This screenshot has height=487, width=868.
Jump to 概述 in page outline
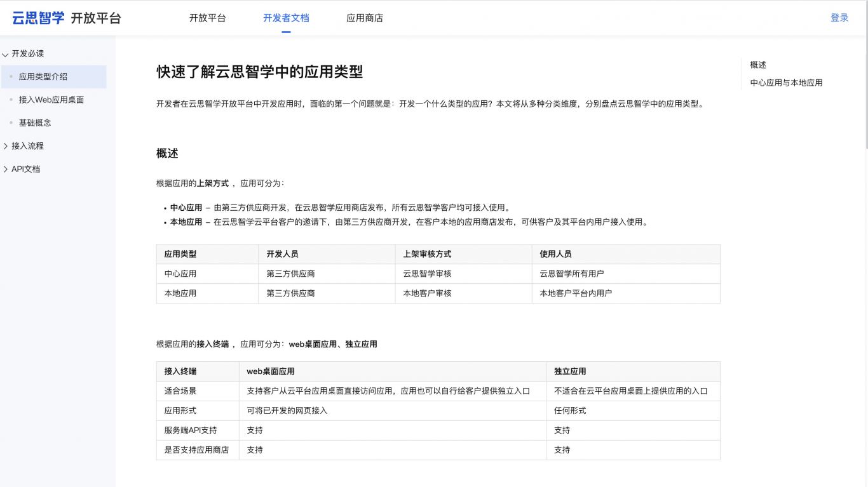pyautogui.click(x=758, y=65)
